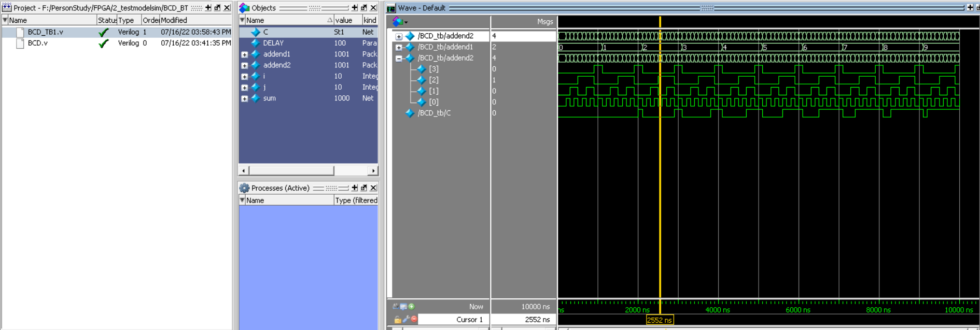Delete Cursor 1 with red minus icon
This screenshot has width=980, height=330.
point(414,319)
